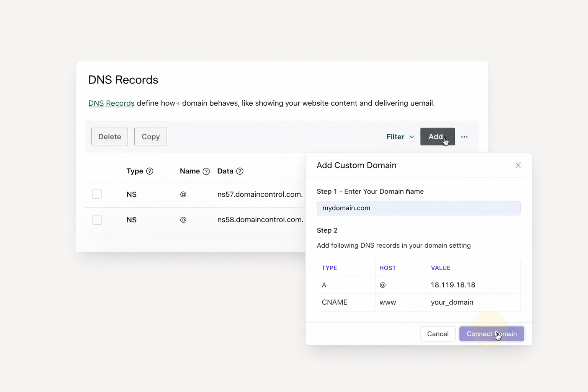
Task: Expand the Filter dropdown
Action: 400,137
